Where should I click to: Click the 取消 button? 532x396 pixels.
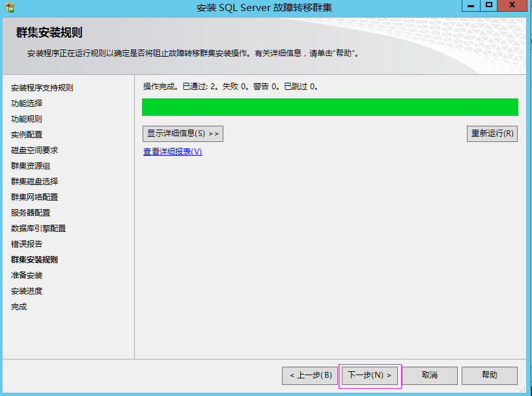tap(430, 376)
